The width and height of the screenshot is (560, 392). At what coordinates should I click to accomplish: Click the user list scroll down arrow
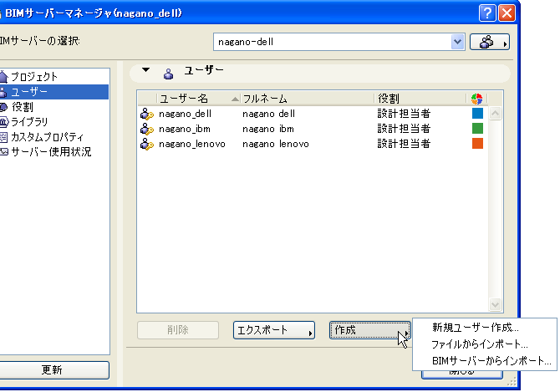[495, 304]
